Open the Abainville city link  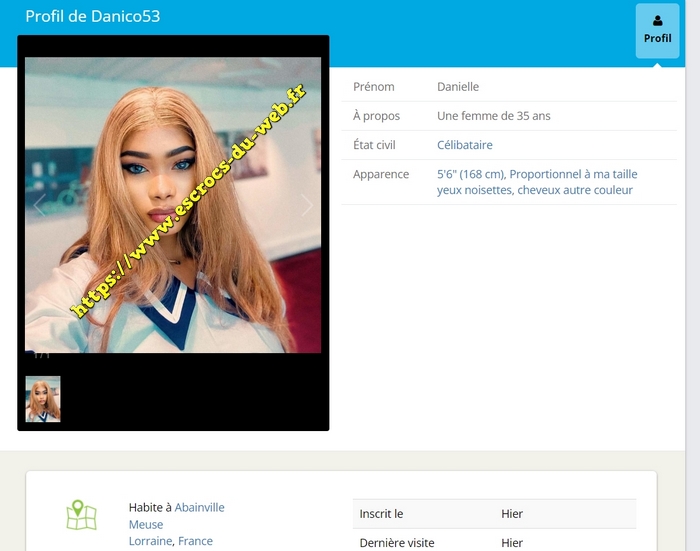point(199,507)
